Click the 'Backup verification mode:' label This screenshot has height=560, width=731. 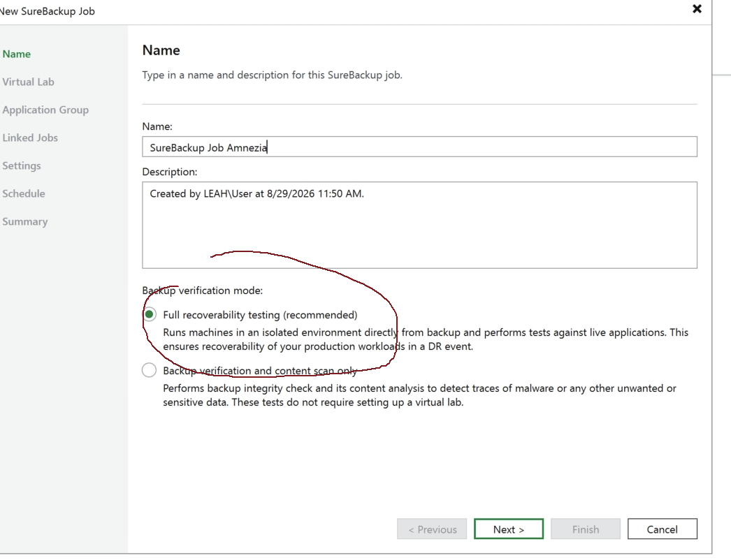(x=203, y=290)
